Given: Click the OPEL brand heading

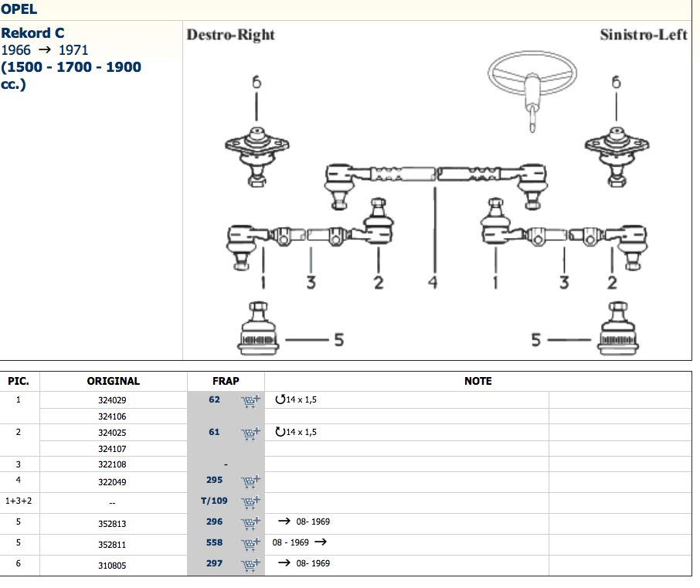Looking at the screenshot, I should tap(19, 9).
